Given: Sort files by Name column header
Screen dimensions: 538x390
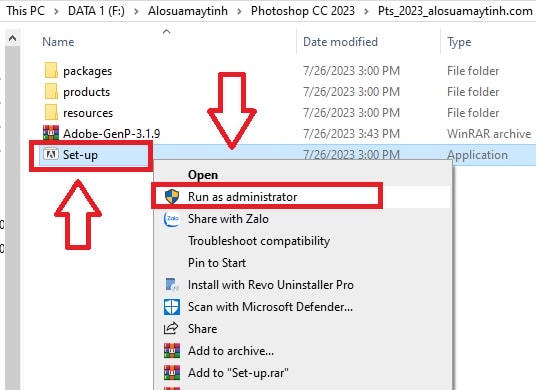Looking at the screenshot, I should (58, 42).
